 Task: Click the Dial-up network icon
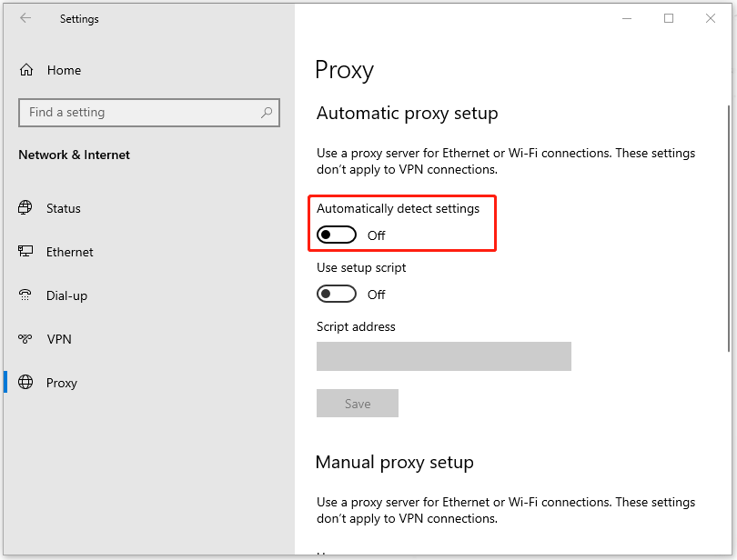25,295
